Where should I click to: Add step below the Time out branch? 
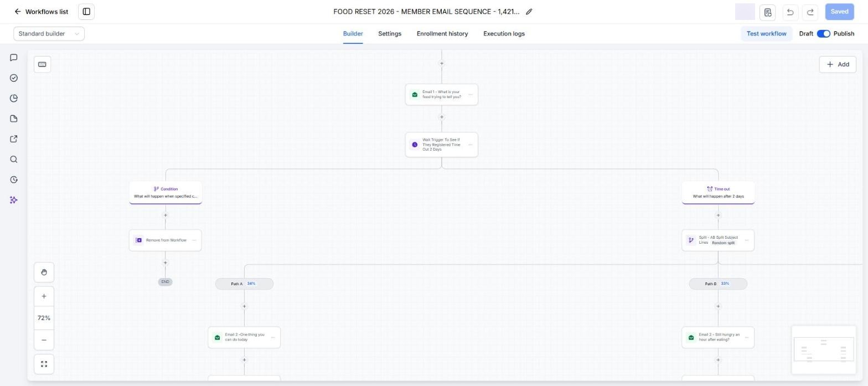[718, 215]
